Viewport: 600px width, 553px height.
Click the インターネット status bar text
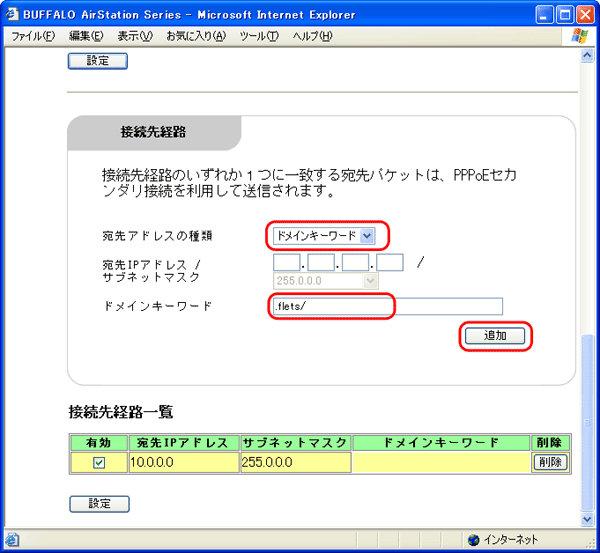click(510, 540)
